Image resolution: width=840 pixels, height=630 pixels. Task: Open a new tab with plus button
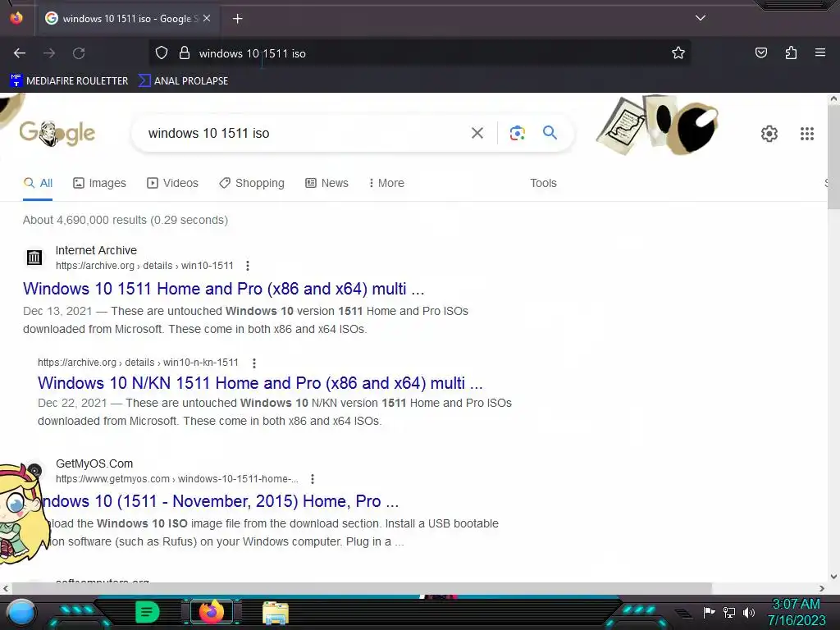click(x=237, y=19)
